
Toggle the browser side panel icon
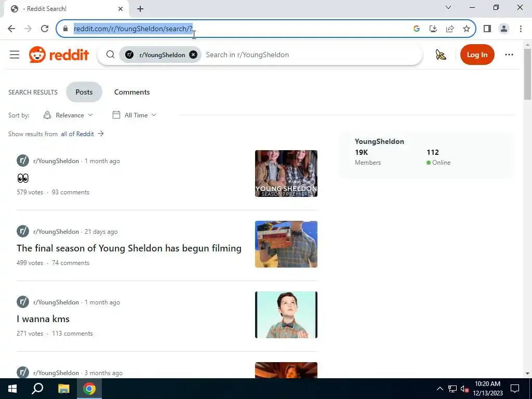pyautogui.click(x=487, y=29)
